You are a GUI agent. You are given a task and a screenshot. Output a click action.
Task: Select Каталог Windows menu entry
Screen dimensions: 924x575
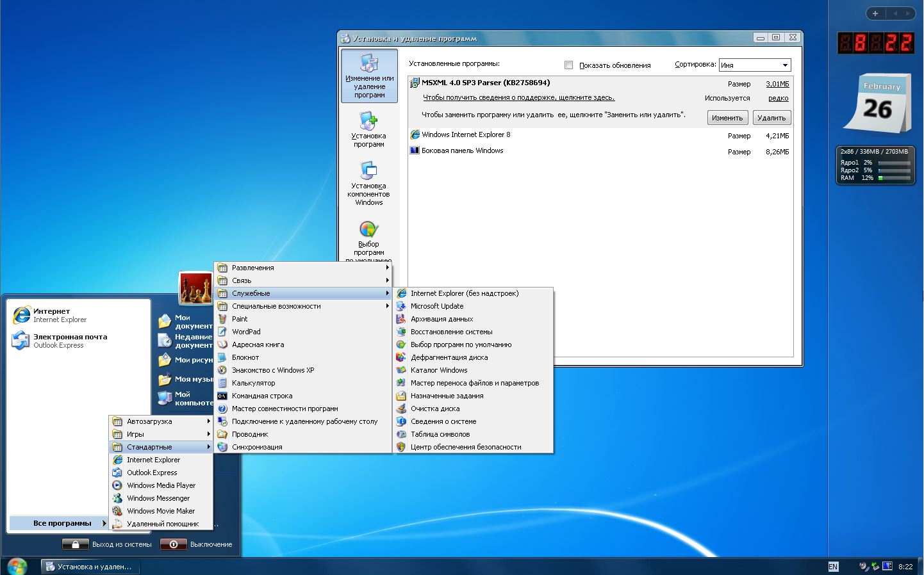click(473, 370)
